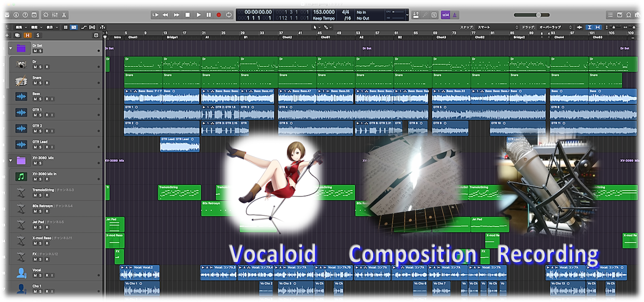Select the GTR Lead audio region
Screen dimensions: 644x302
tap(180, 144)
